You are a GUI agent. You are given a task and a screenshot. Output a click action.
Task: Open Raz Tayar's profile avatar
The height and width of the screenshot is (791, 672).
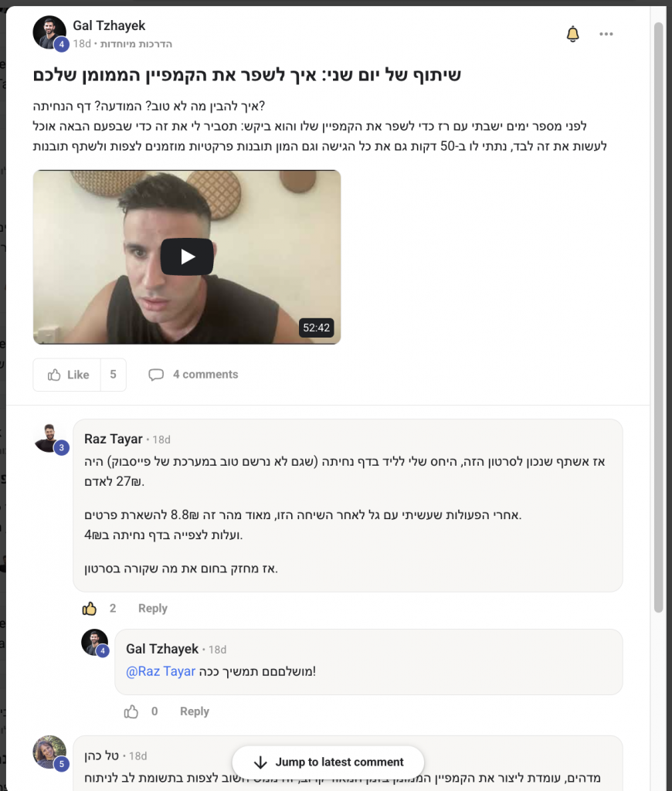pyautogui.click(x=49, y=439)
